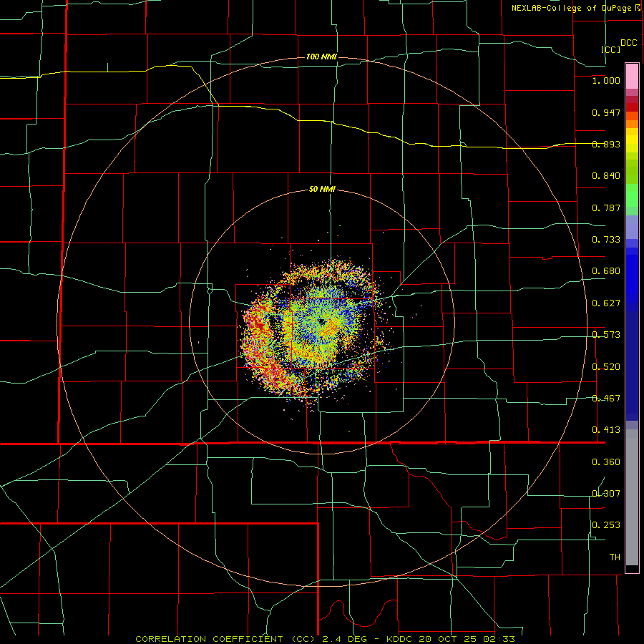Viewport: 644px width, 644px height.
Task: Click the 0.413 color scale value
Action: (x=606, y=430)
